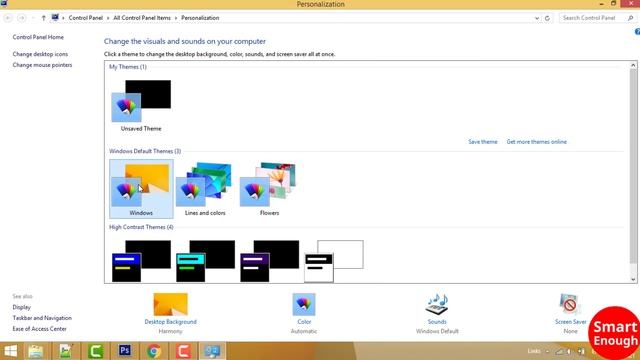Go up one level with up arrow
The height and width of the screenshot is (360, 640).
(43, 18)
